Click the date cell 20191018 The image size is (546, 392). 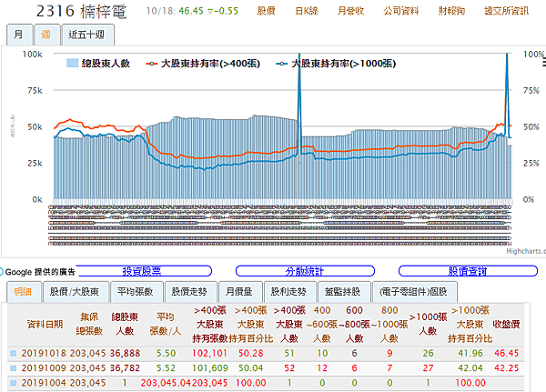(44, 354)
